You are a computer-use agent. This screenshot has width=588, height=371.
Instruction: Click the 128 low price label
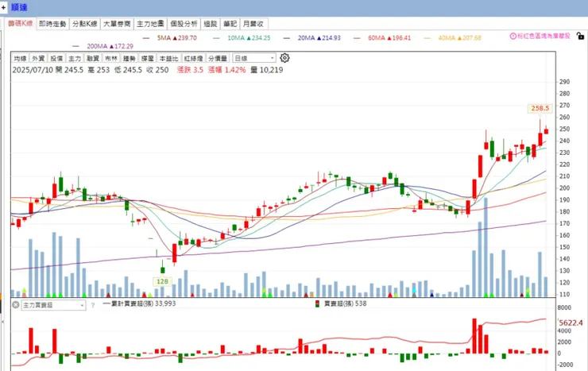162,281
